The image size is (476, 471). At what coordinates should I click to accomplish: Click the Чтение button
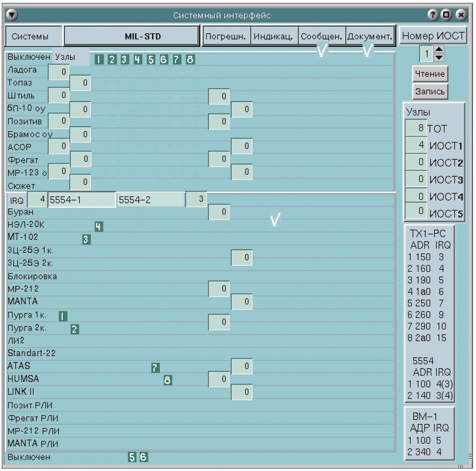(x=430, y=74)
